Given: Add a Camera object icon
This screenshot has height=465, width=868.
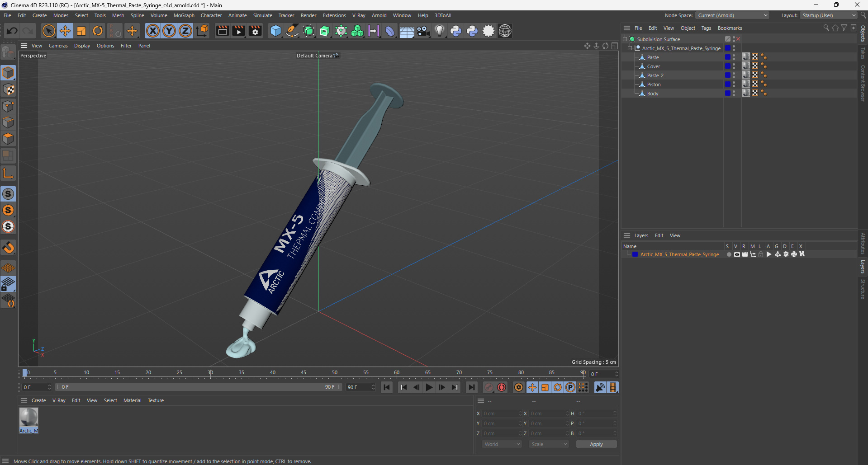Looking at the screenshot, I should (423, 31).
